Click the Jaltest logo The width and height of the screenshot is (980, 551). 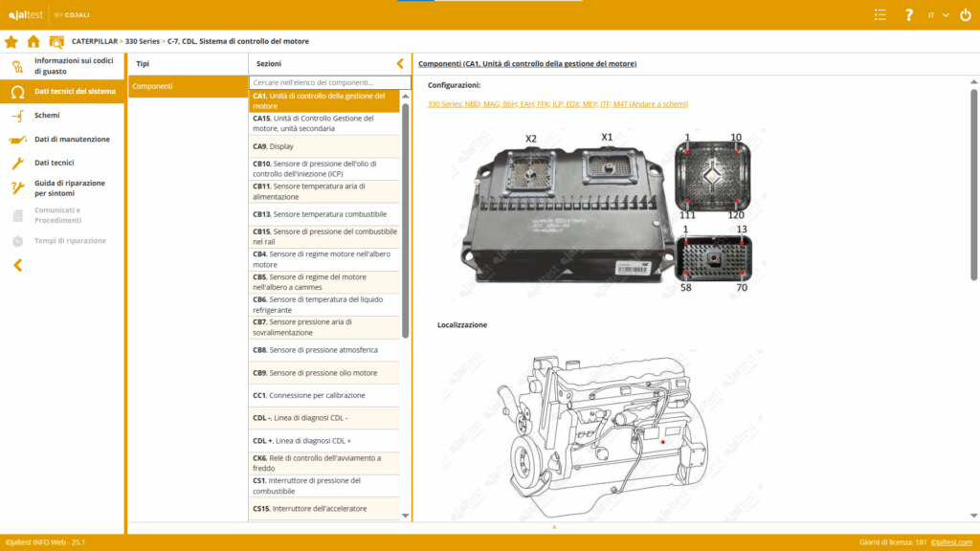click(x=26, y=15)
